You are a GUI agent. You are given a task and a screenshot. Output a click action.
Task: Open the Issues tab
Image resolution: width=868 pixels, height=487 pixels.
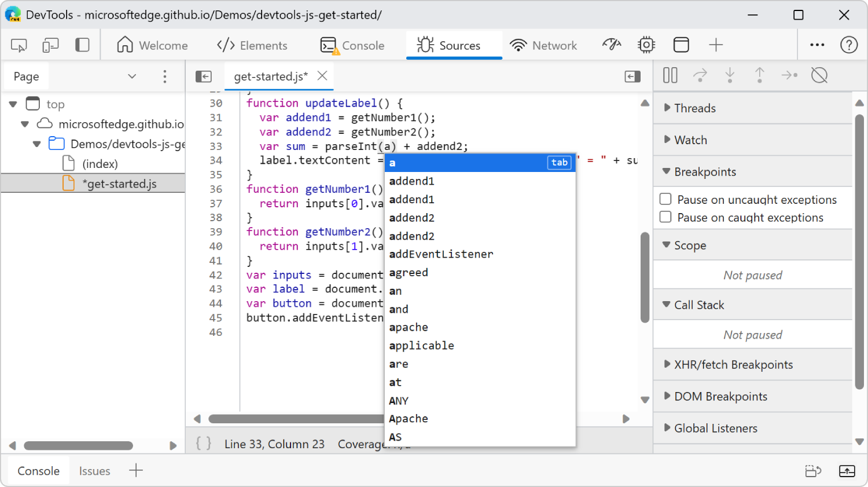[x=94, y=471]
